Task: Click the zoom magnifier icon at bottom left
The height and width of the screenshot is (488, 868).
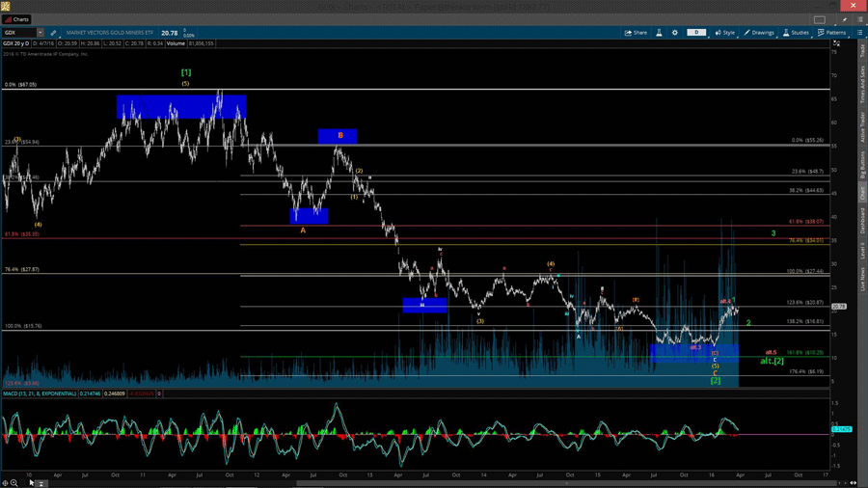Action: point(14,483)
